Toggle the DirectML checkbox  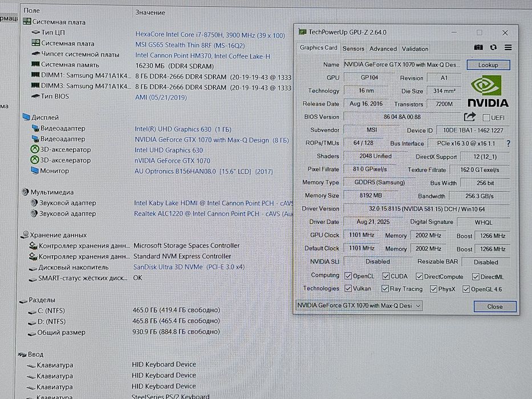[x=476, y=277]
